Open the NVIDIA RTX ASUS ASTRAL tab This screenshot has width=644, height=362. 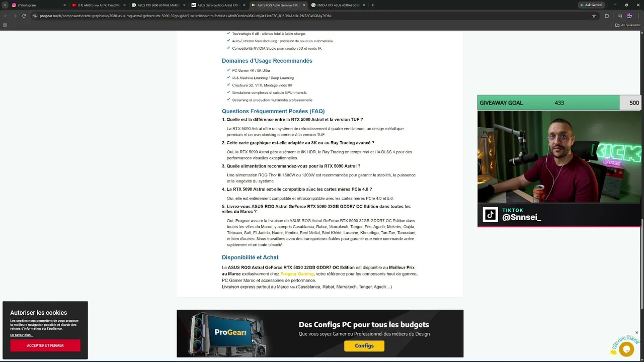tap(338, 5)
